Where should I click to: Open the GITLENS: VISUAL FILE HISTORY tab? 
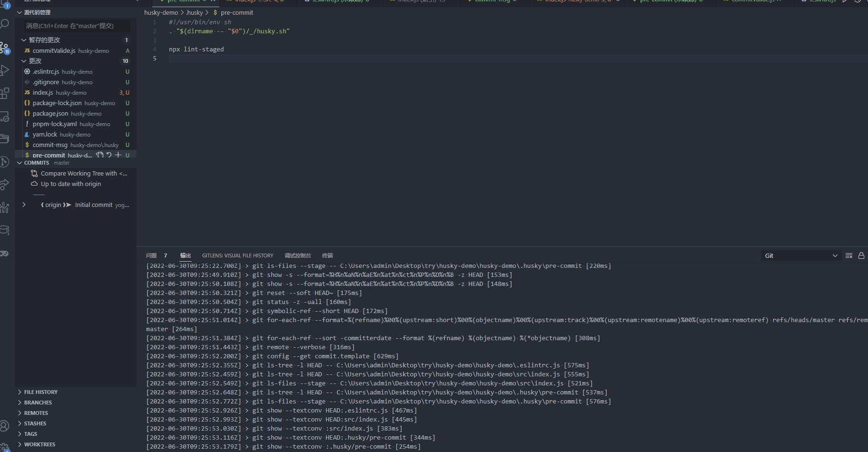coord(237,255)
